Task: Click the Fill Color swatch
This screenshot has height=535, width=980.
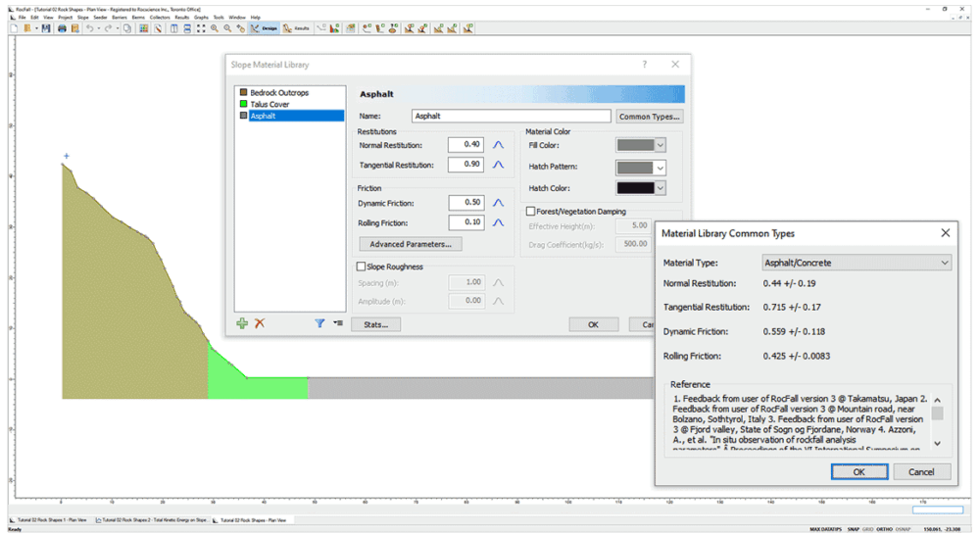Action: tap(634, 145)
